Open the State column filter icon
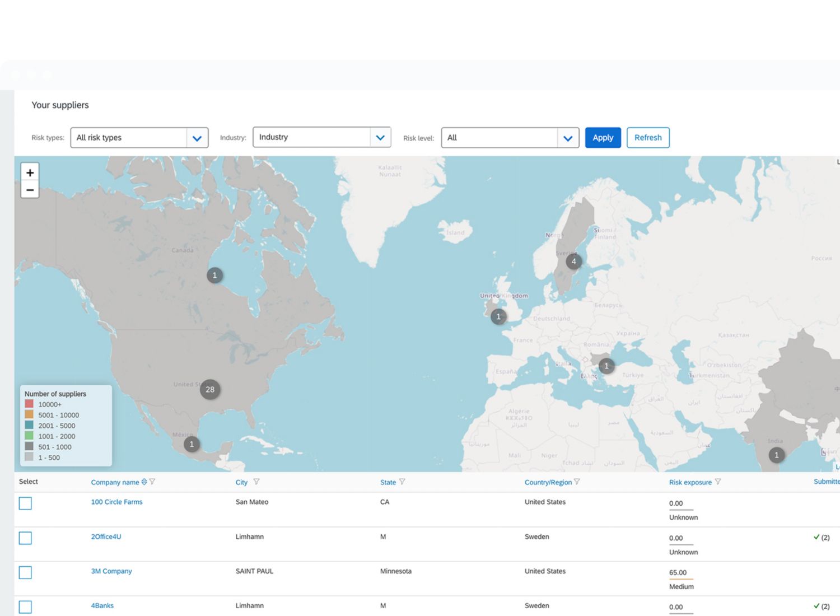The image size is (840, 616). click(x=402, y=482)
